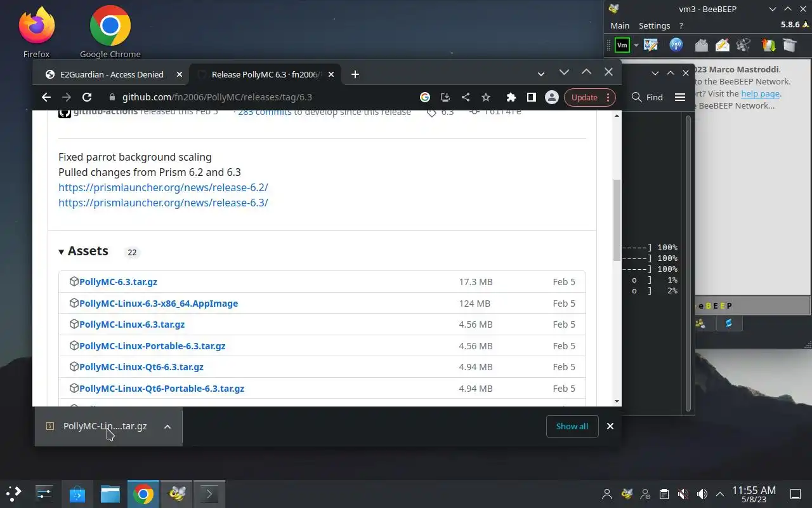Download PollyMC-Linux-6.3-x86_64.AppImage

coord(159,304)
